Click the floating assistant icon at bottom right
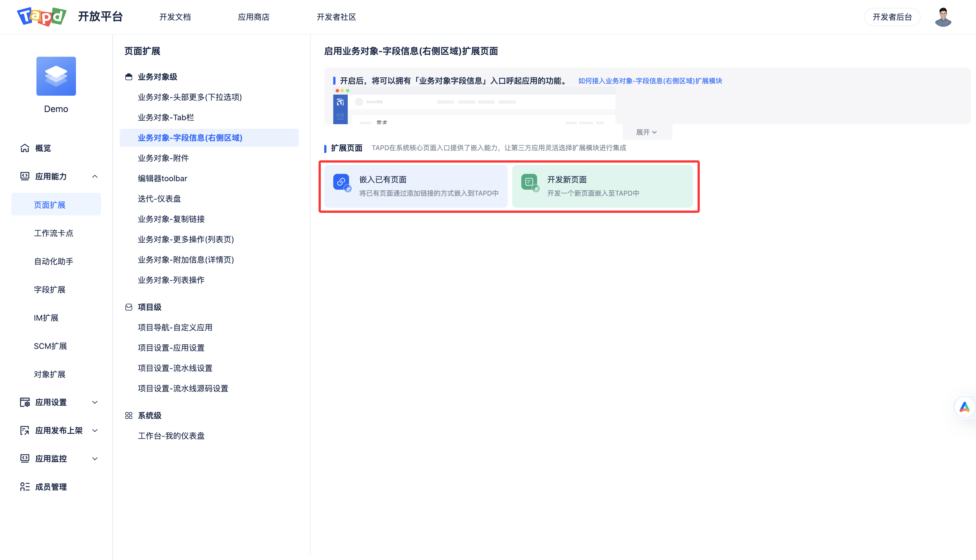 click(965, 406)
